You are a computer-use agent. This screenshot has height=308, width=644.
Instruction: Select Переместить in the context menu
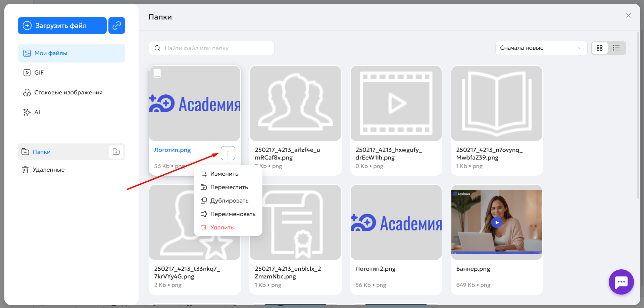(229, 187)
